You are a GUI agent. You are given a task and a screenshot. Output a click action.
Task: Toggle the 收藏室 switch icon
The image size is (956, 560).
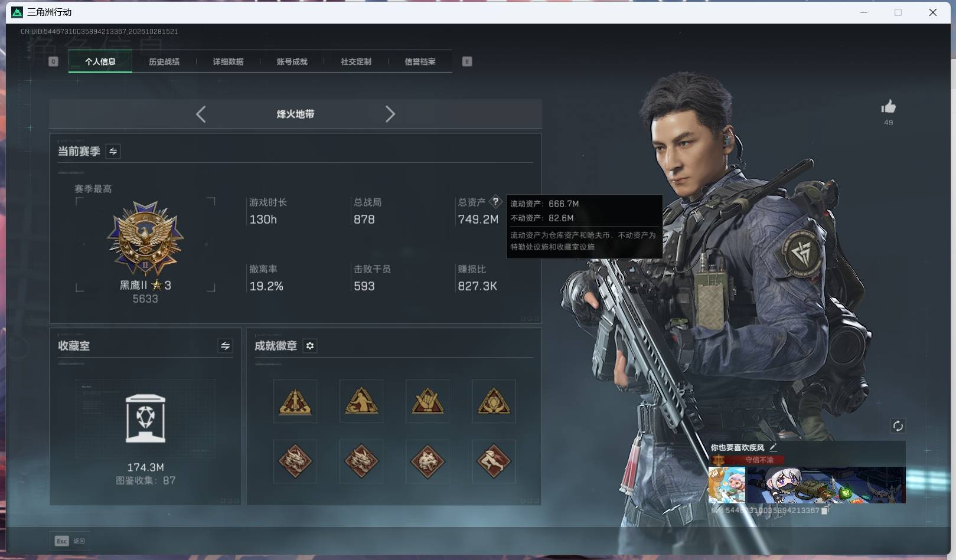(x=225, y=346)
